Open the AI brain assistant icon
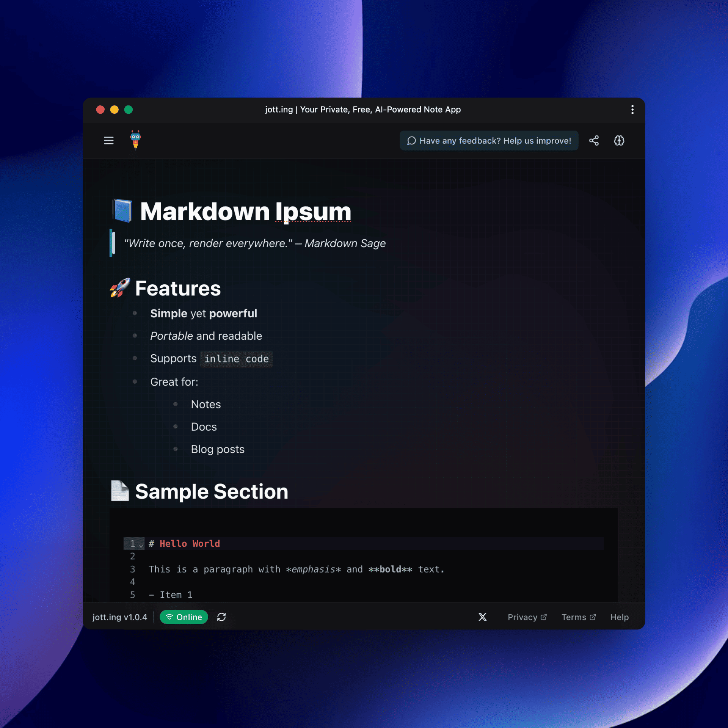The image size is (728, 728). click(619, 141)
